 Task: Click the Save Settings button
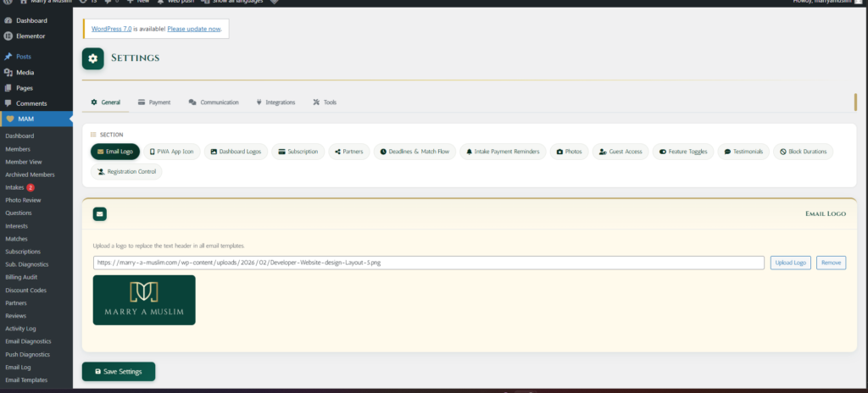tap(119, 372)
